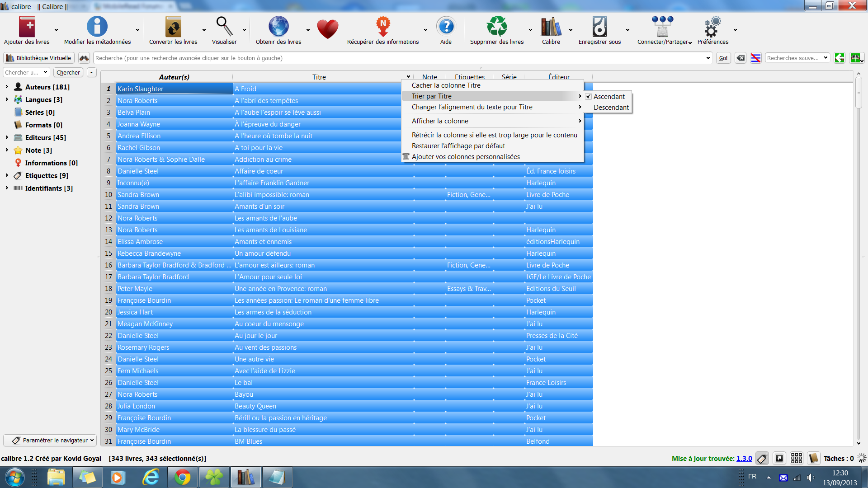Click the Supprimer des livres recycle icon
This screenshot has height=488, width=868.
497,27
